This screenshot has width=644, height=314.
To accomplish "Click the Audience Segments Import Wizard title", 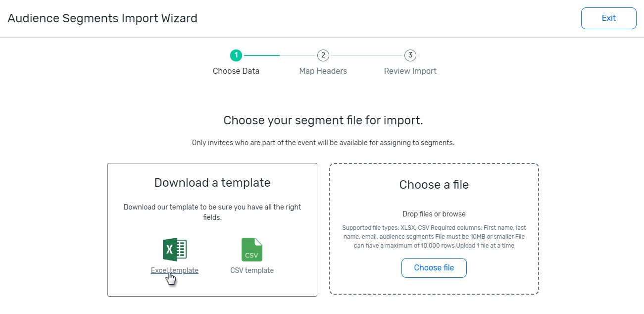I will [x=102, y=18].
